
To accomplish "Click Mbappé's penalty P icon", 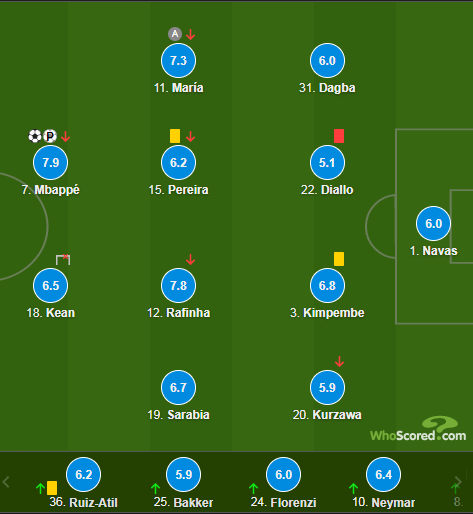I will [x=50, y=136].
